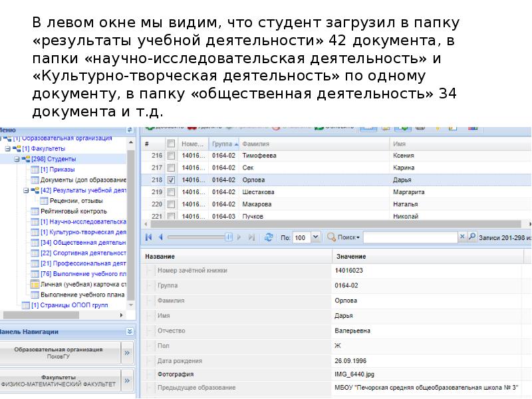The height and width of the screenshot is (399, 532).
Task: Click the menu tree scroll-down arrow
Action: [x=130, y=305]
